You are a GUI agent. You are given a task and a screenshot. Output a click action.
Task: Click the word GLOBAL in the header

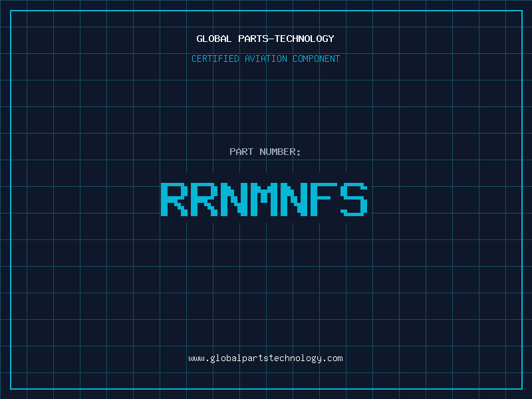(x=213, y=39)
